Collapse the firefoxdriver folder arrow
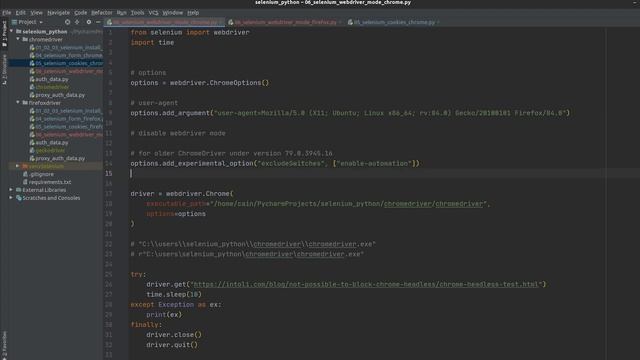 pyautogui.click(x=18, y=103)
